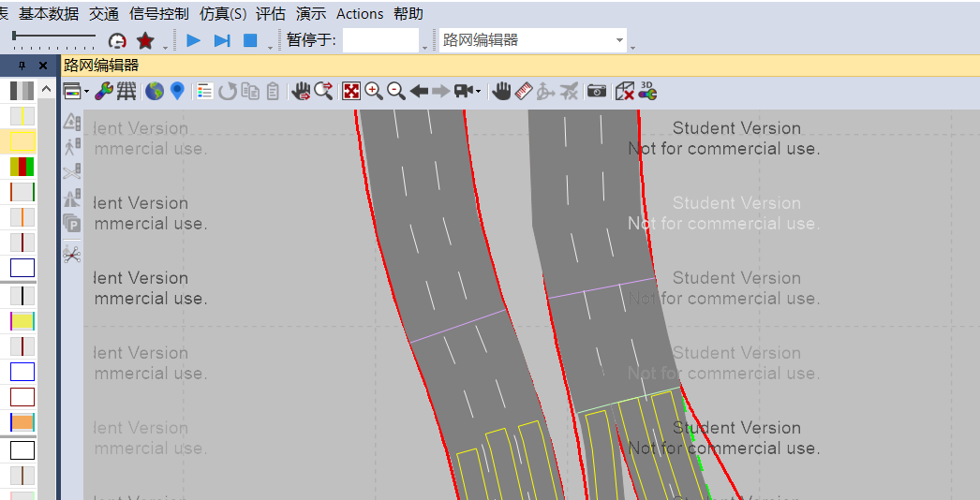Viewport: 980px width, 500px height.
Task: Click the speedometer simulation speed icon
Action: click(x=117, y=40)
